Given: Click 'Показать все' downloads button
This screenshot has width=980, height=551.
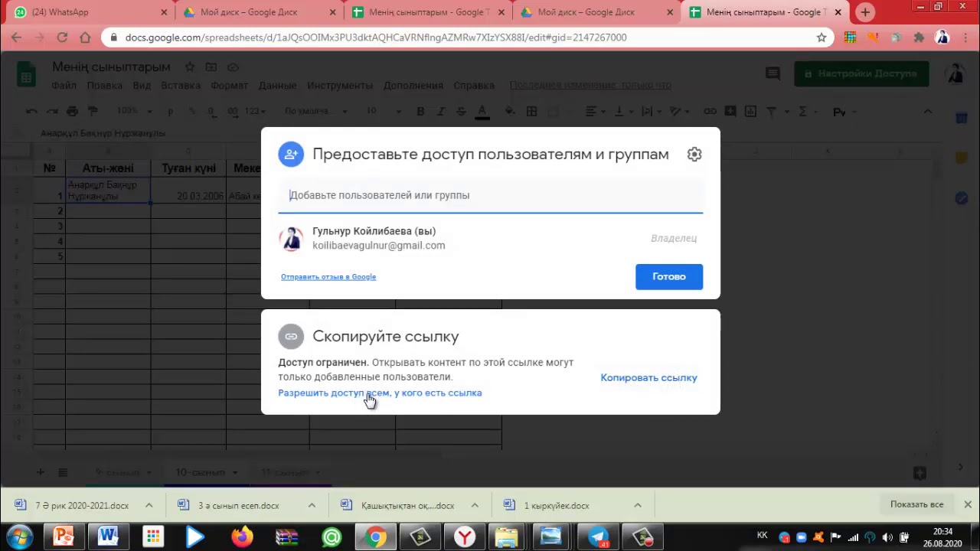Looking at the screenshot, I should tap(916, 504).
